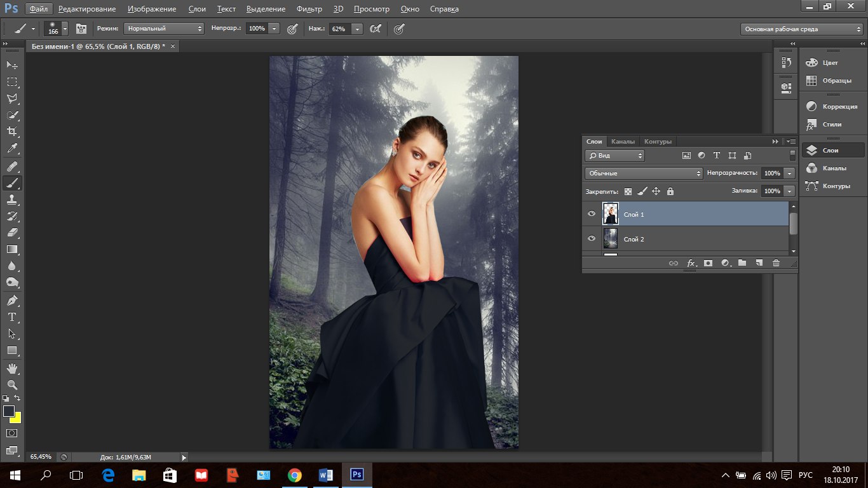Open the layer blend mode Обычные dropdown
Viewport: 868px width, 488px height.
644,173
